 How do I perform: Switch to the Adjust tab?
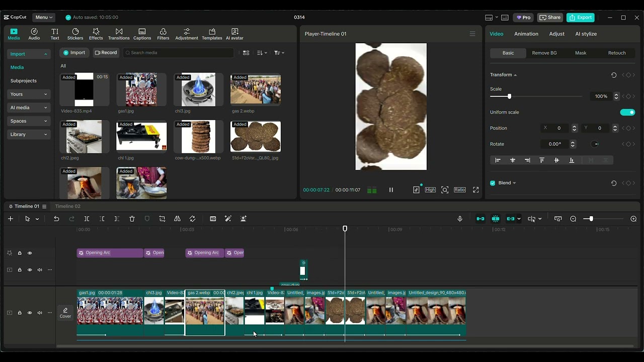[556, 34]
